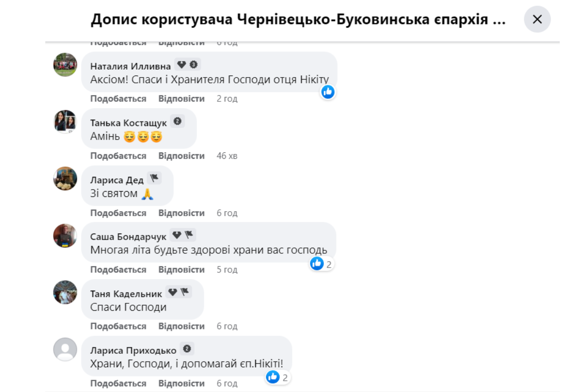Open the 46 хв timestamp link
Screen dimensions: 588x392
point(227,156)
